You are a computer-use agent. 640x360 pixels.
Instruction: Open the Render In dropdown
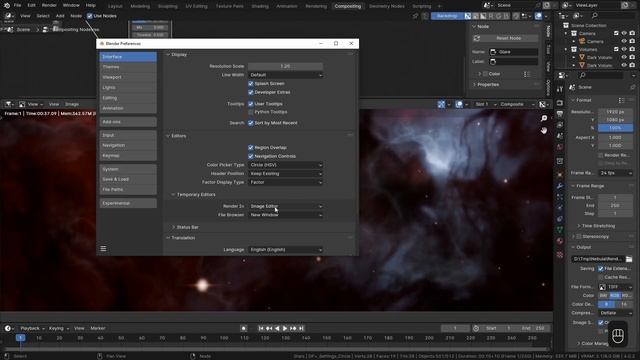pyautogui.click(x=285, y=206)
